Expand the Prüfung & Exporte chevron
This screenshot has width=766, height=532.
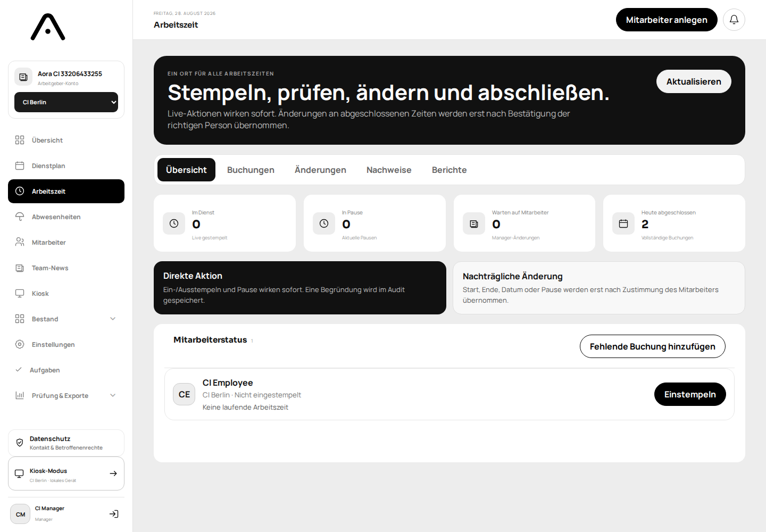click(x=113, y=395)
